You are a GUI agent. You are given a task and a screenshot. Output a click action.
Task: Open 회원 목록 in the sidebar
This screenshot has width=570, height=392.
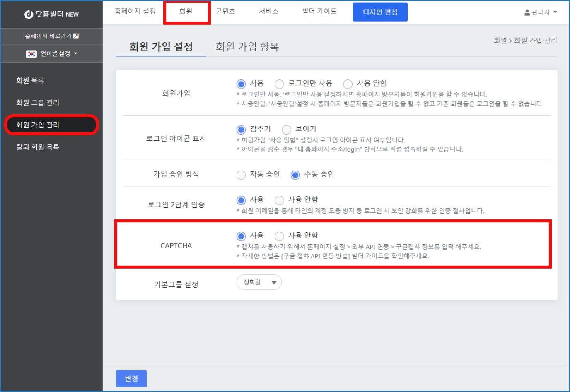point(30,80)
